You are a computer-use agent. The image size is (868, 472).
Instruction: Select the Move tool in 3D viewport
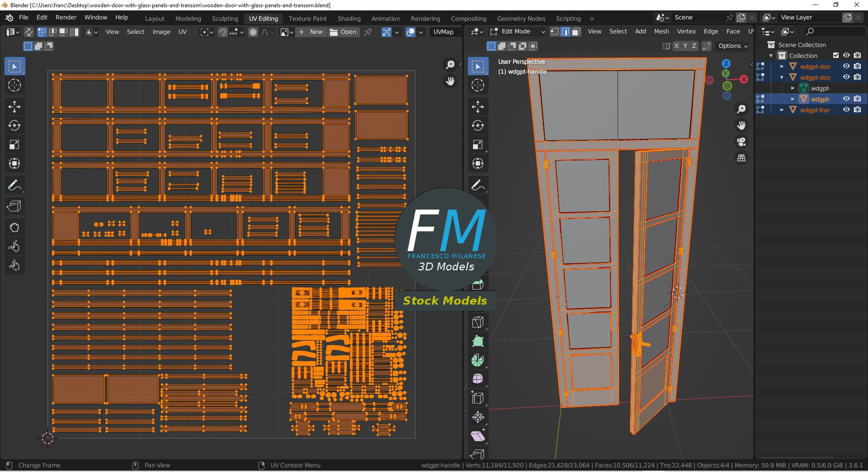pyautogui.click(x=478, y=107)
